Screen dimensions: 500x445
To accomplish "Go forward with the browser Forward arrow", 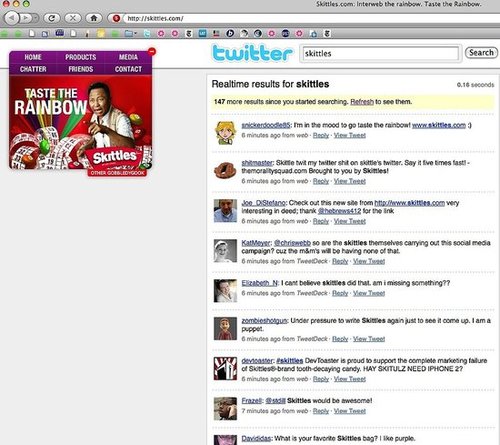I will click(26, 18).
